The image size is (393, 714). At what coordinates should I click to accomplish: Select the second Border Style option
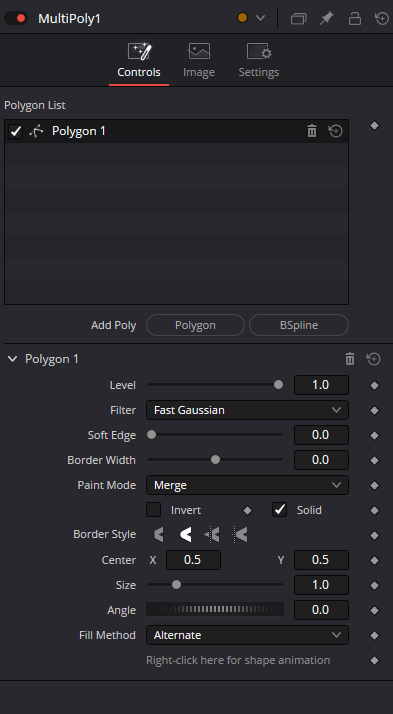185,535
